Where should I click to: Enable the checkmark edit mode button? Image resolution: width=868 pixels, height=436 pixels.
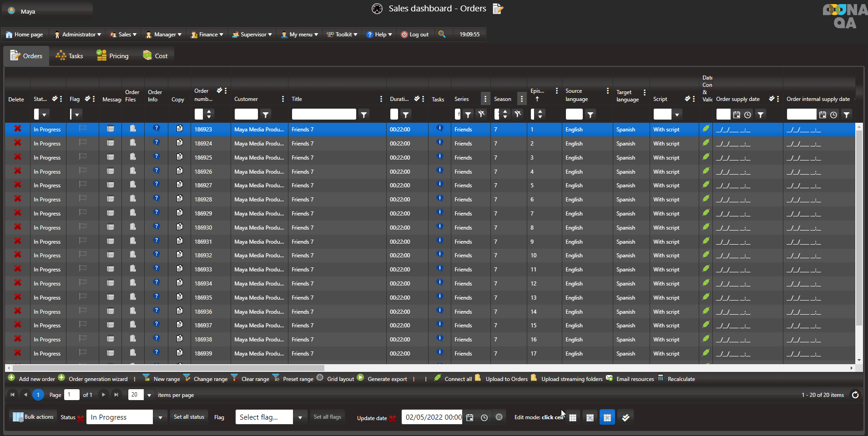pyautogui.click(x=626, y=417)
